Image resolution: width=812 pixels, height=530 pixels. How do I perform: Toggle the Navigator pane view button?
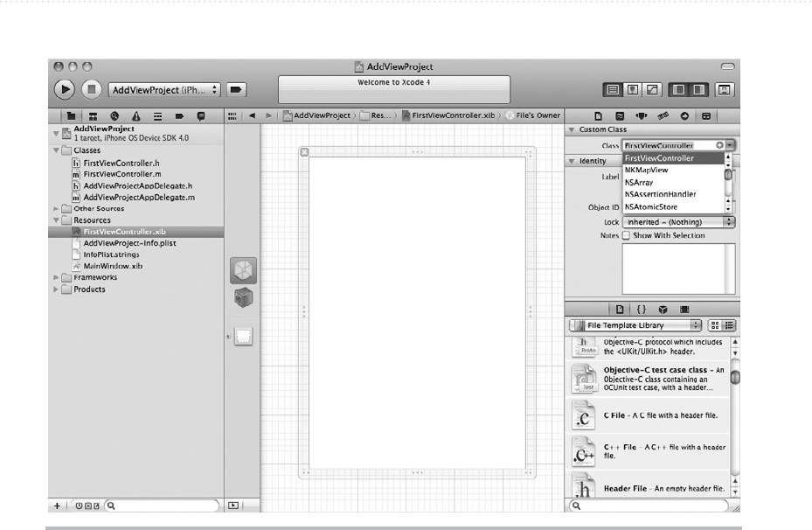[678, 89]
